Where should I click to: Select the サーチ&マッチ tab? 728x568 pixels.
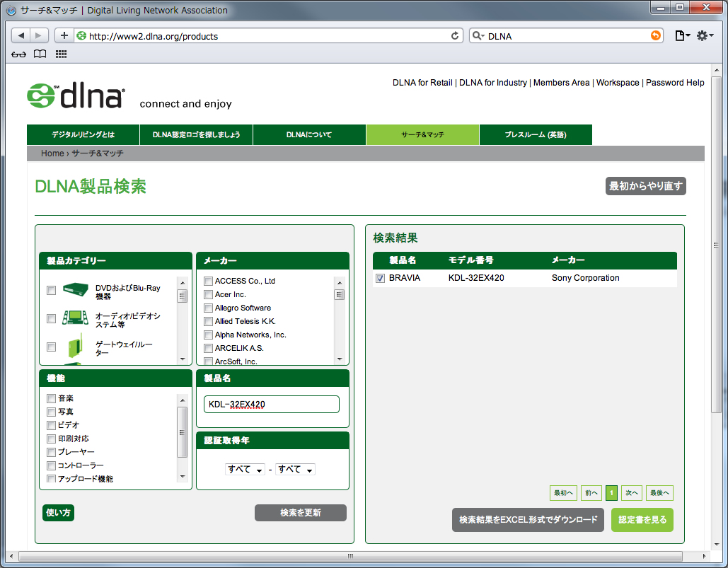click(x=422, y=134)
